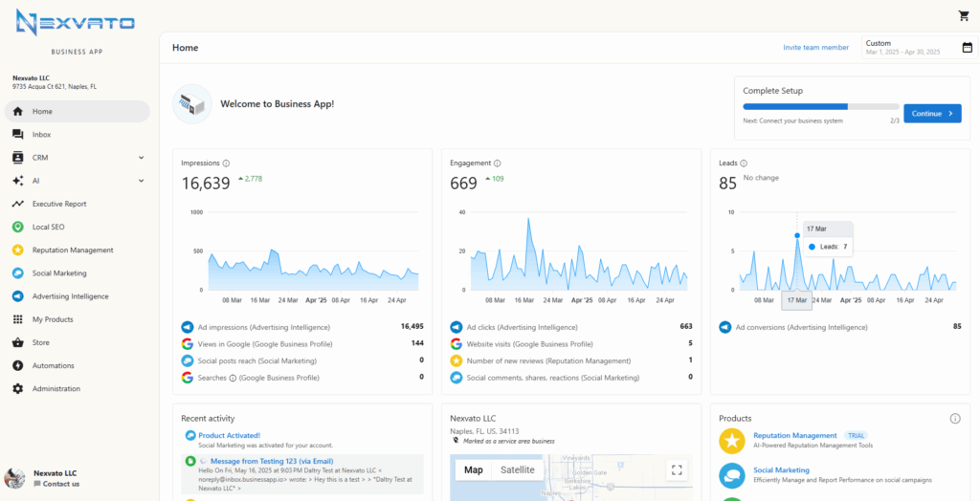The height and width of the screenshot is (501, 980).
Task: Open Local SEO page
Action: click(77, 227)
